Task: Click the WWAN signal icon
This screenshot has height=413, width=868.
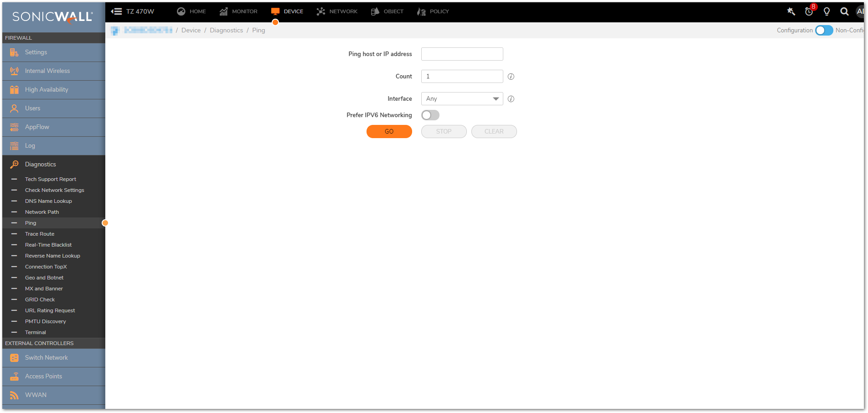Action: tap(14, 395)
